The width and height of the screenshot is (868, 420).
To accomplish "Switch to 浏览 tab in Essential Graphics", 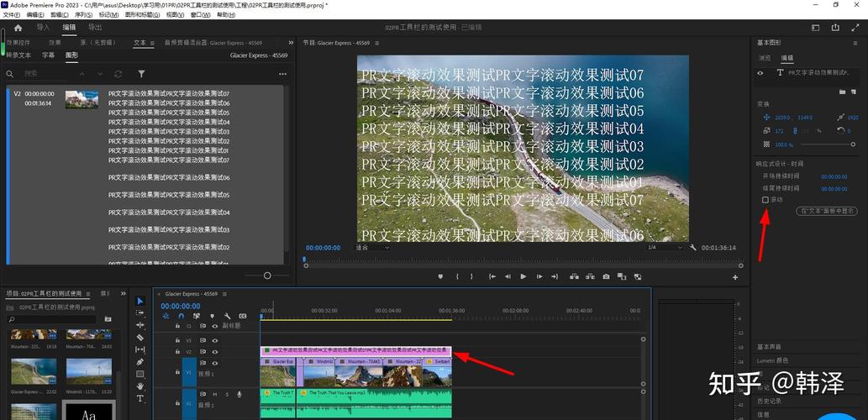I will pos(765,58).
